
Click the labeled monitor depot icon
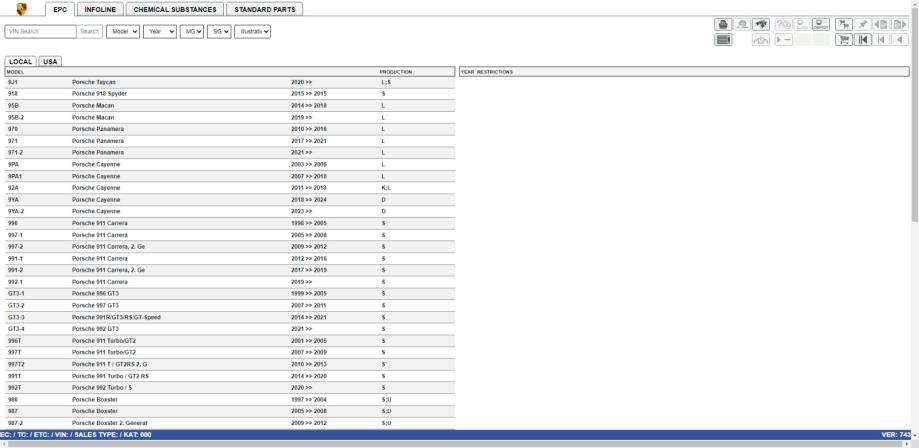[x=821, y=24]
